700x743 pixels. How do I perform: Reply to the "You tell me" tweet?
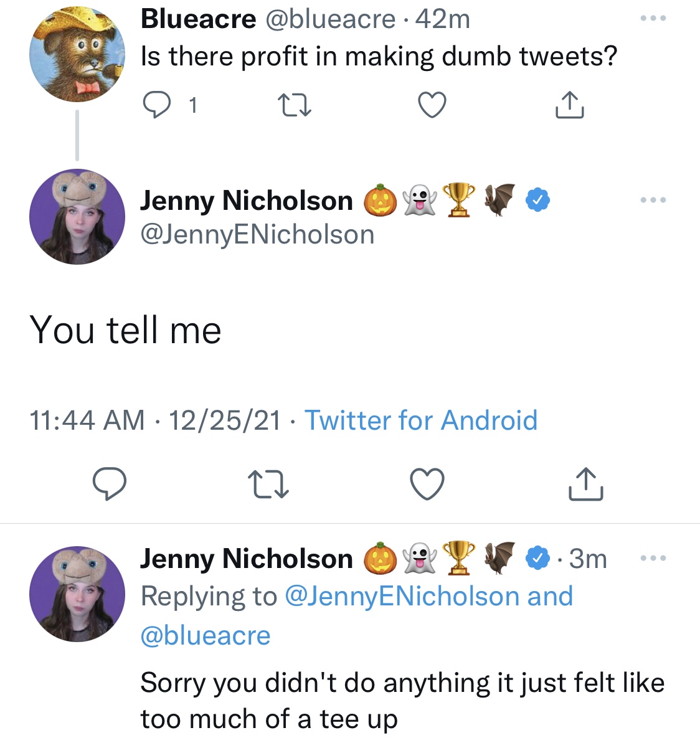(x=110, y=485)
